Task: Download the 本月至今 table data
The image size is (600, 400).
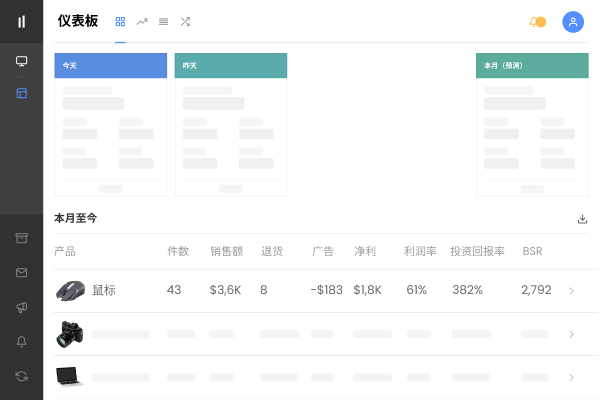Action: click(x=582, y=219)
